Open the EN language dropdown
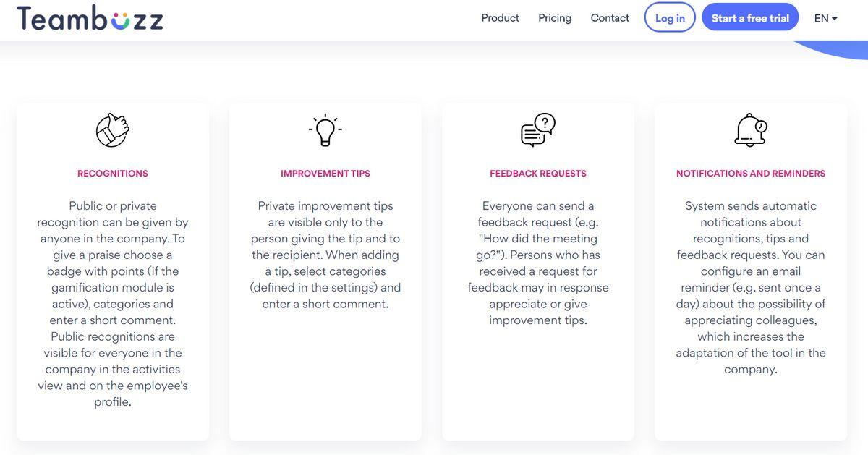The height and width of the screenshot is (455, 868). coord(825,18)
